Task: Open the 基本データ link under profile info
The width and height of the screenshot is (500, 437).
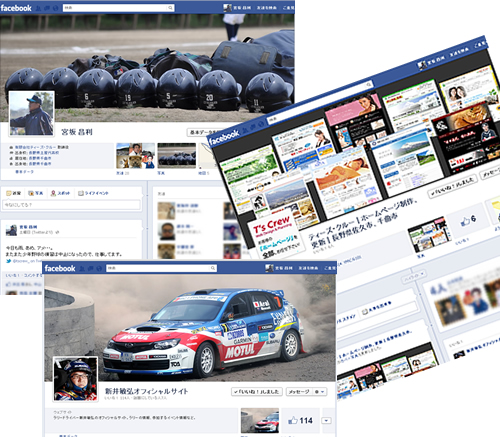Action: (x=24, y=172)
